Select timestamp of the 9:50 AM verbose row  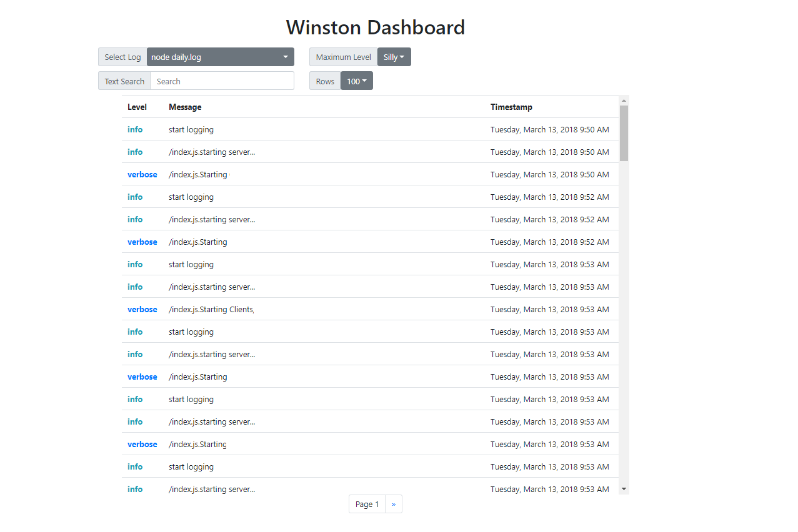(x=550, y=174)
